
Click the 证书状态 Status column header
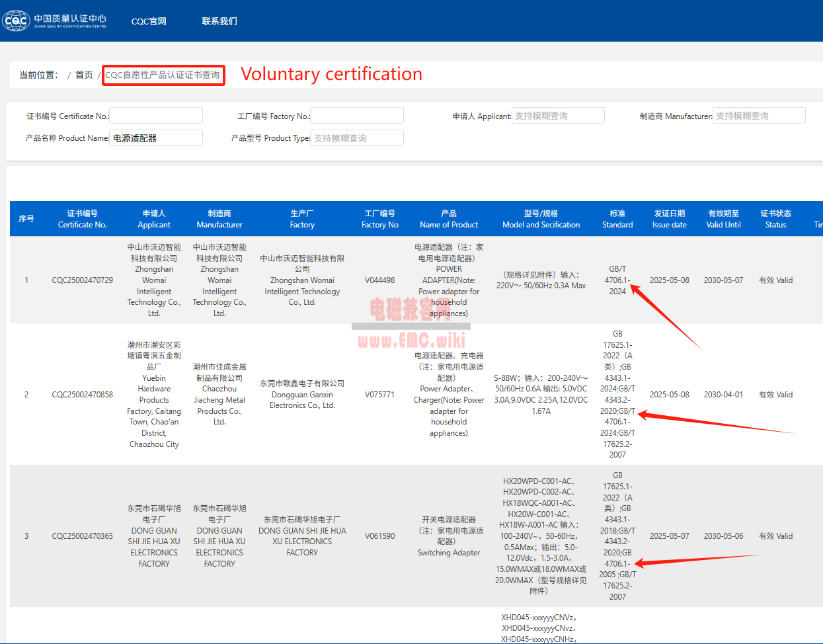tap(776, 219)
